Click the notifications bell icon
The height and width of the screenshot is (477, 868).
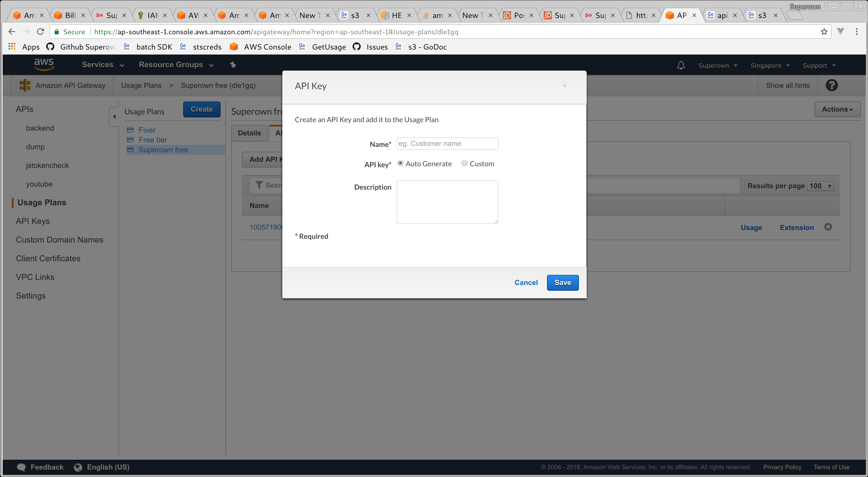click(681, 65)
